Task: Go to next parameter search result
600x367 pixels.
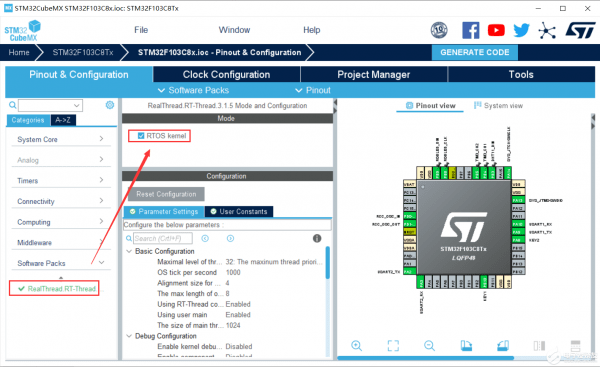Action: click(x=230, y=238)
